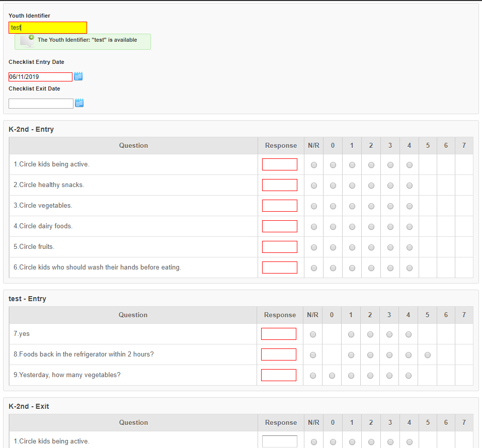Select 1 for Circle vegetables in K-2nd Entry
Viewport: 482px width, 448px height.
click(352, 206)
